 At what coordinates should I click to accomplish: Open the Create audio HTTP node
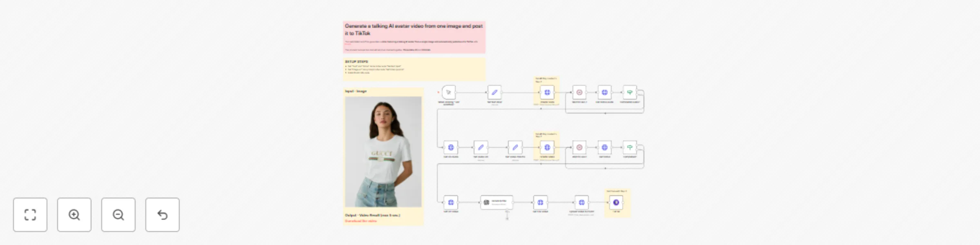[x=547, y=92]
